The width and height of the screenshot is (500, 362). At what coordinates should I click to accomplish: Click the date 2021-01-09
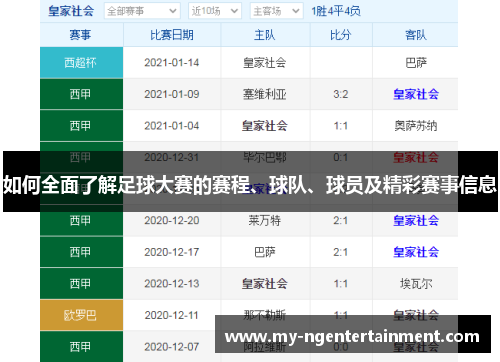(x=172, y=94)
